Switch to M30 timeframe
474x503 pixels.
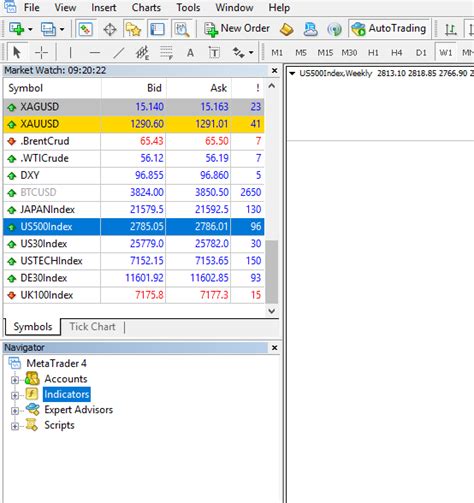(349, 53)
